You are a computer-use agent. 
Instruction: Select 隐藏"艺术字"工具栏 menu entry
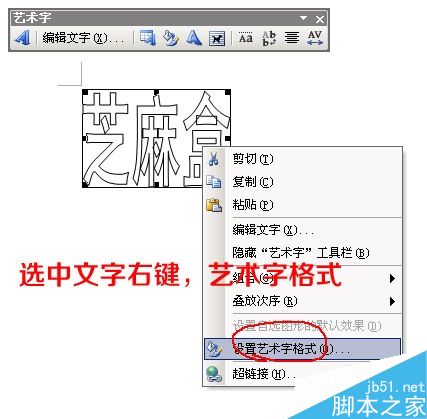pyautogui.click(x=303, y=253)
